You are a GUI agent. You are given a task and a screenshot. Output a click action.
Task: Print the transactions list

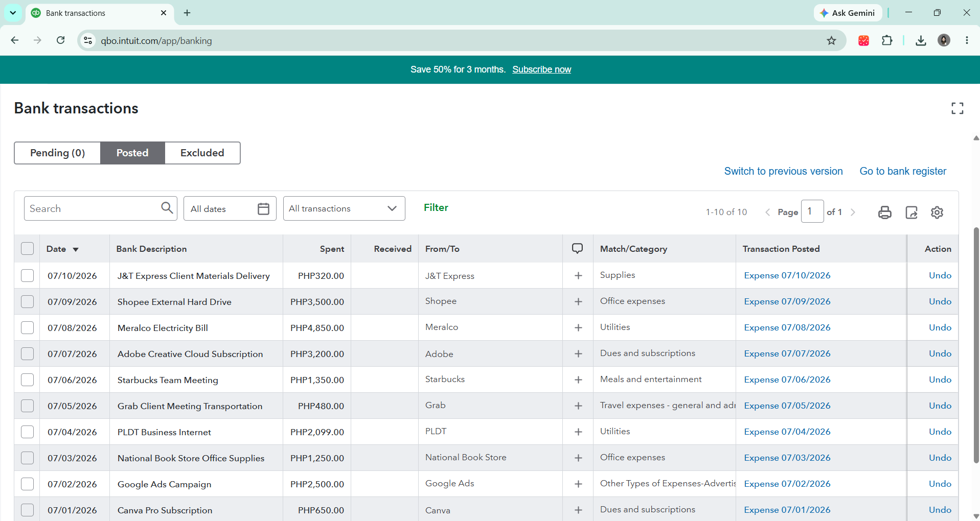884,212
